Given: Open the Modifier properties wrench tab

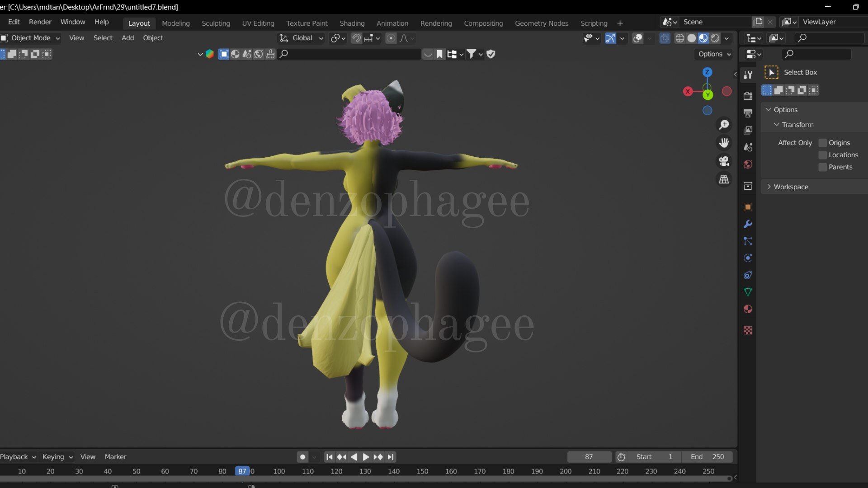Looking at the screenshot, I should tap(748, 224).
